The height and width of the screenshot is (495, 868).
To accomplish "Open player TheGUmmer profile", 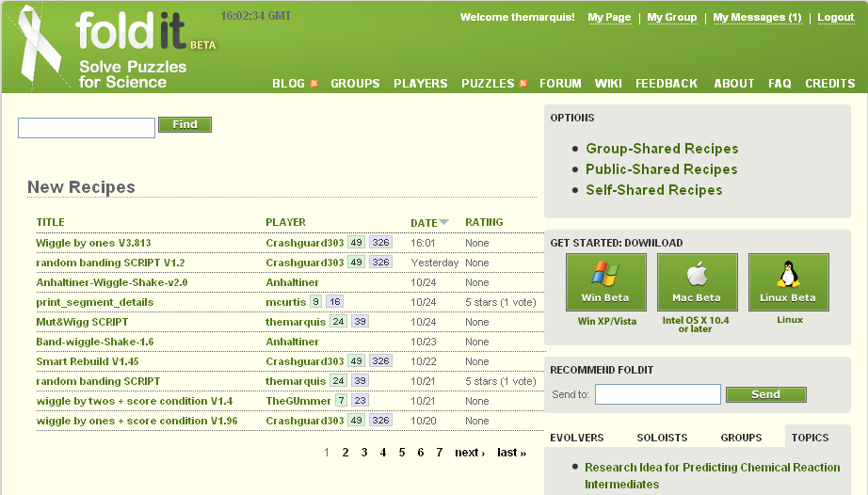I will coord(298,401).
